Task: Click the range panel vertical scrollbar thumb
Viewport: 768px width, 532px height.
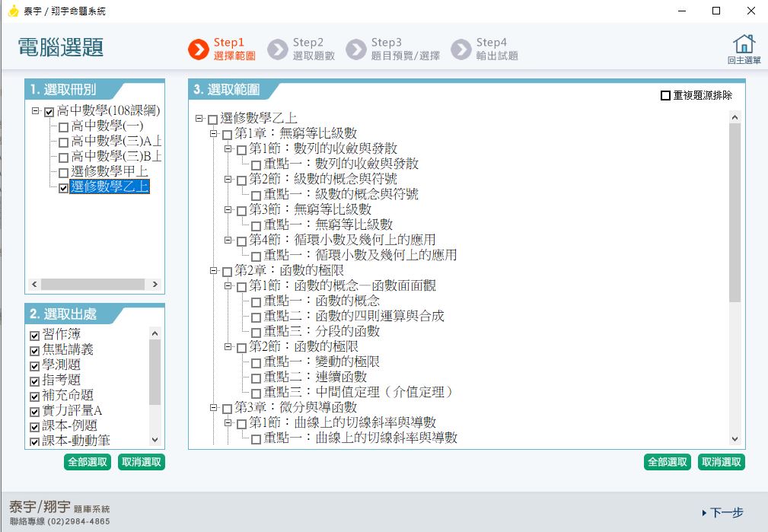Action: point(735,212)
